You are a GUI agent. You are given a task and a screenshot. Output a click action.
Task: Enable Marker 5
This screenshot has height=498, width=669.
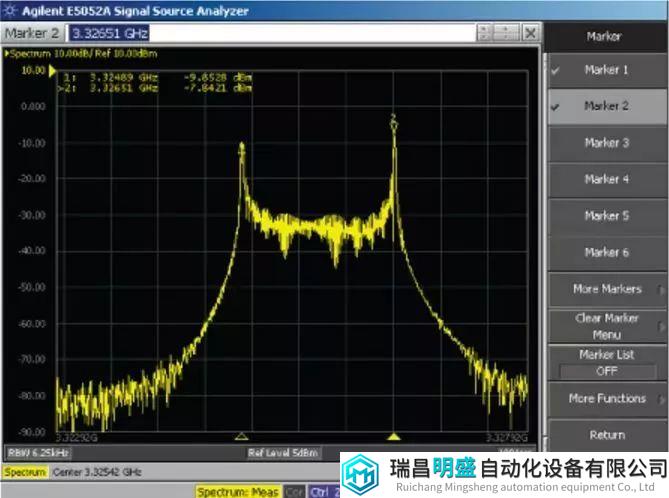(607, 216)
